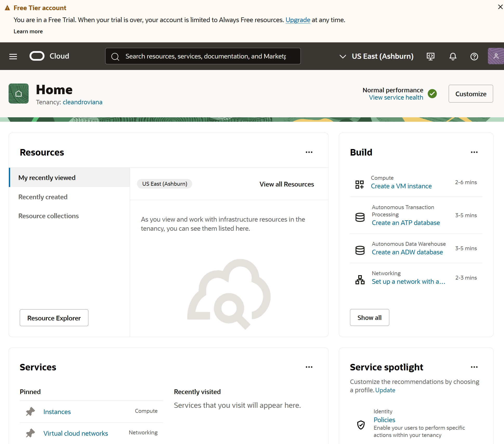Open the pinned Instances service
The width and height of the screenshot is (504, 444).
point(57,412)
